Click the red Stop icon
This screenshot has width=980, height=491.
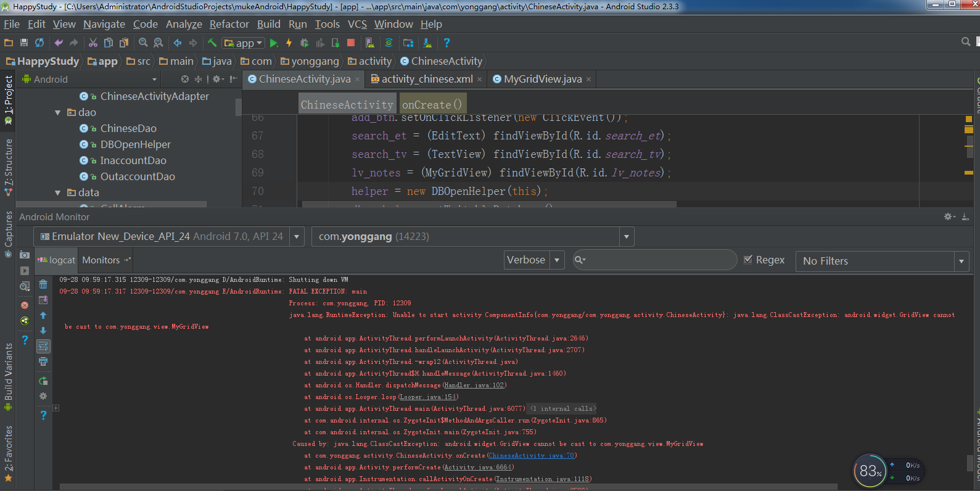pyautogui.click(x=351, y=43)
